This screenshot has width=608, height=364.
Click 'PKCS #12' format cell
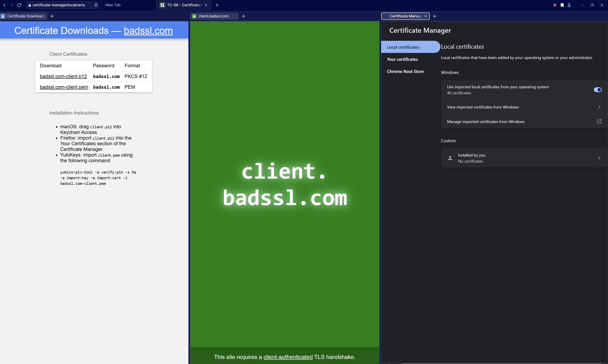pyautogui.click(x=136, y=76)
